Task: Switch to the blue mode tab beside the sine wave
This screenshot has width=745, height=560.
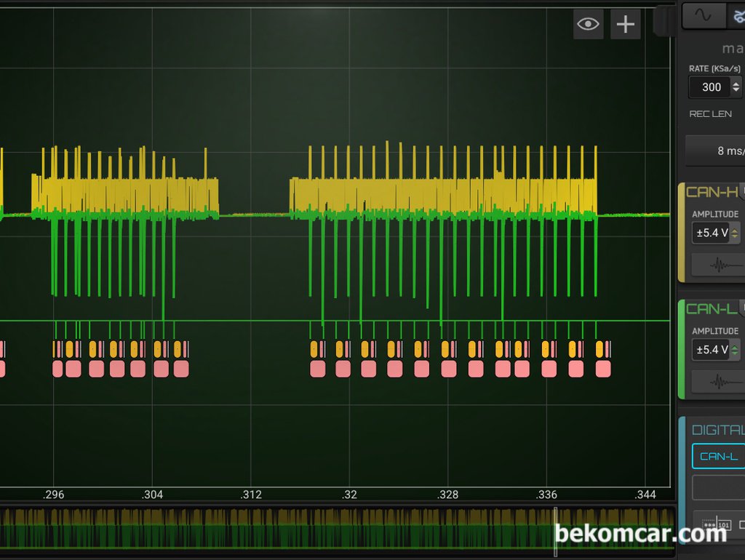Action: [736, 15]
